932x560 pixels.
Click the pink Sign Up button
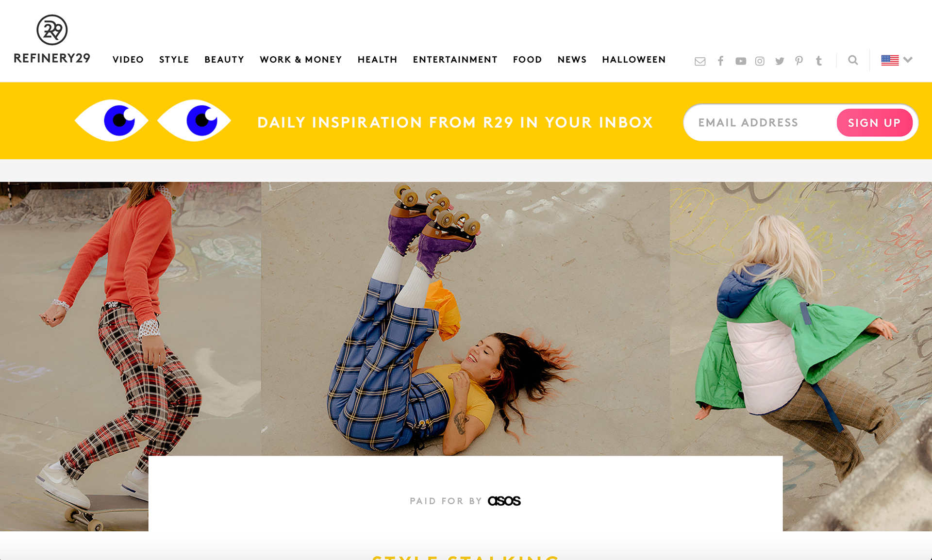pyautogui.click(x=874, y=123)
